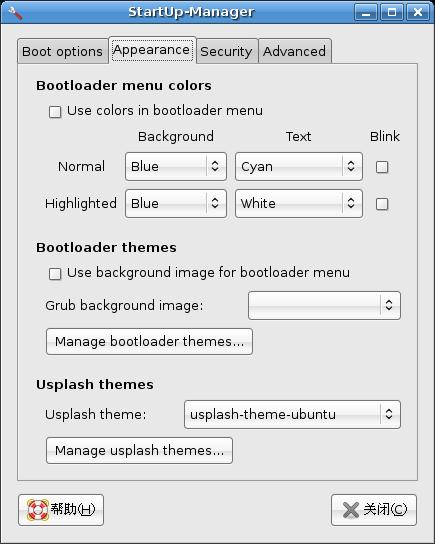Enable background image for bootloader menu
Image resolution: width=435 pixels, height=544 pixels.
tap(55, 273)
